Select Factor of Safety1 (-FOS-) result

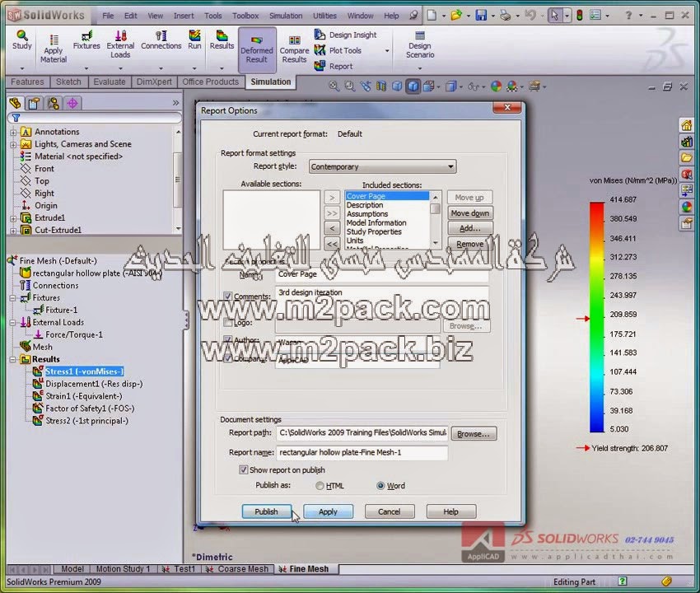pyautogui.click(x=90, y=409)
